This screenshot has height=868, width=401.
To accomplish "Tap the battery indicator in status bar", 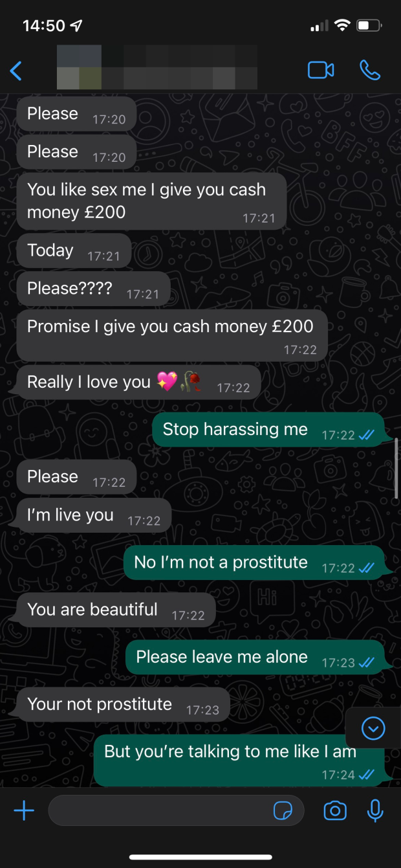I will coord(369,26).
